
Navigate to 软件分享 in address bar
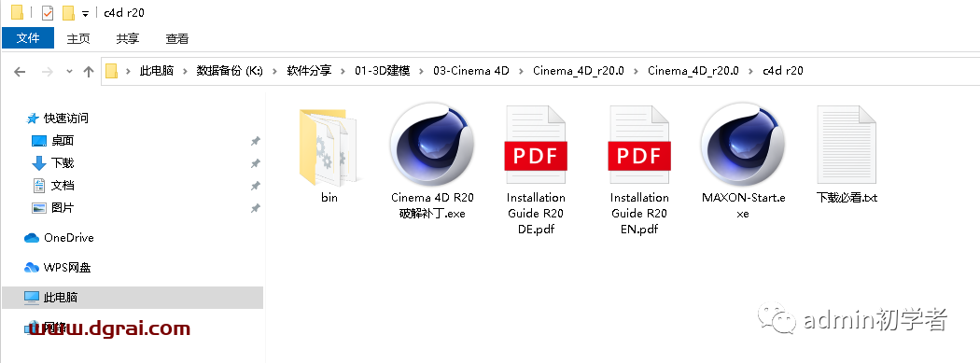pos(309,71)
